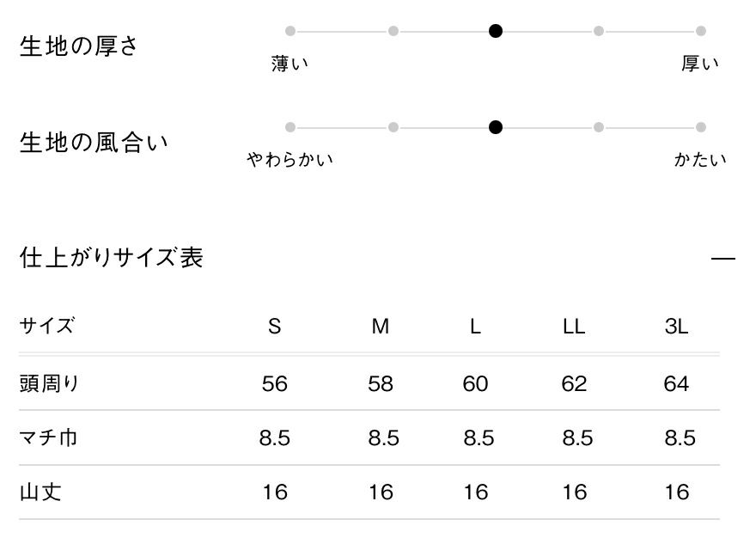This screenshot has width=756, height=538.
Task: Click the かたい label
Action: (x=700, y=159)
